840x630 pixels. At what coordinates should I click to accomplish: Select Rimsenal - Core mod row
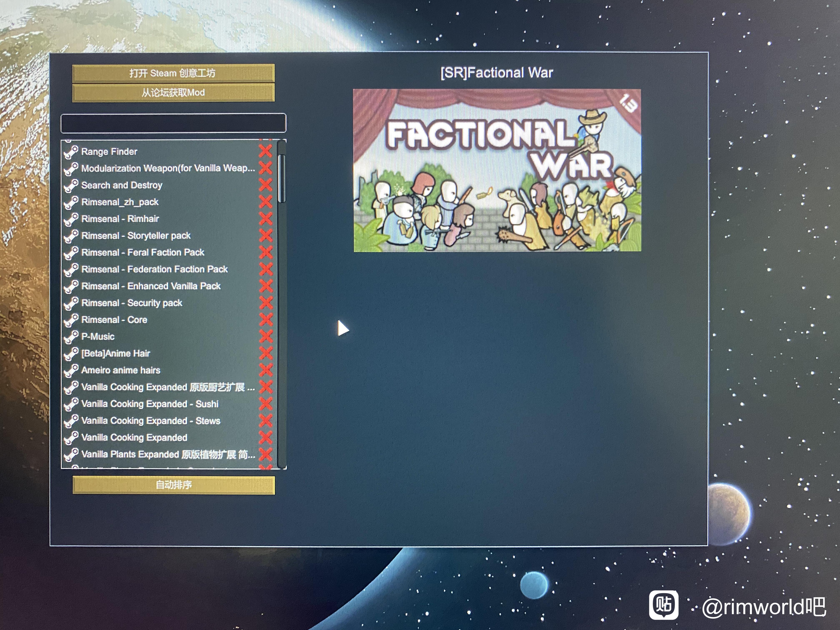pyautogui.click(x=169, y=320)
